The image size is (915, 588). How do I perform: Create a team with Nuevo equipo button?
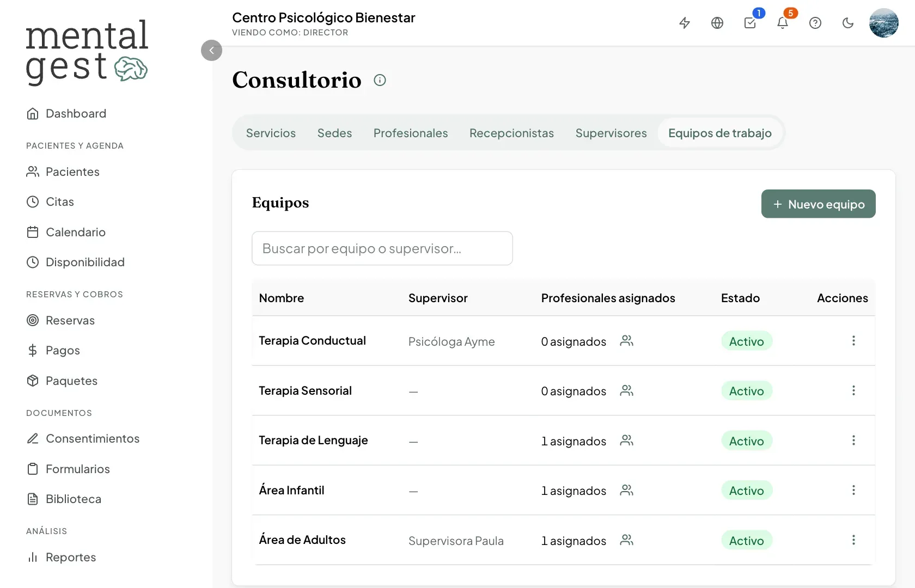click(819, 204)
